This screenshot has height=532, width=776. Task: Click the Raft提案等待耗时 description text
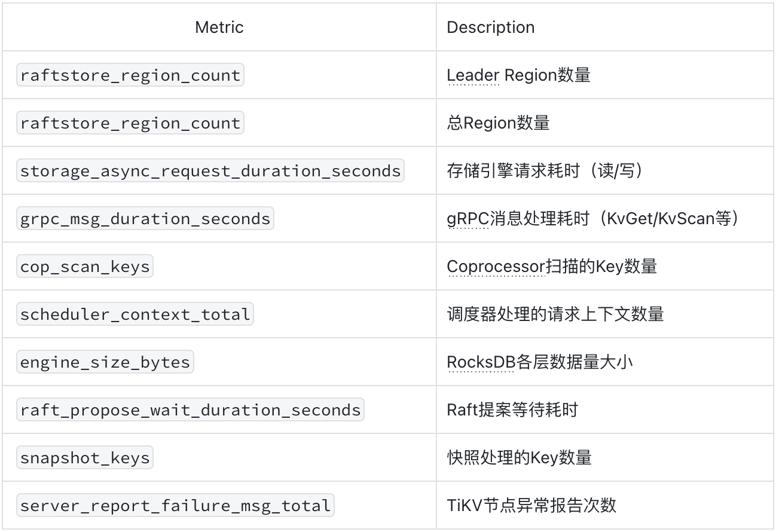coord(512,410)
